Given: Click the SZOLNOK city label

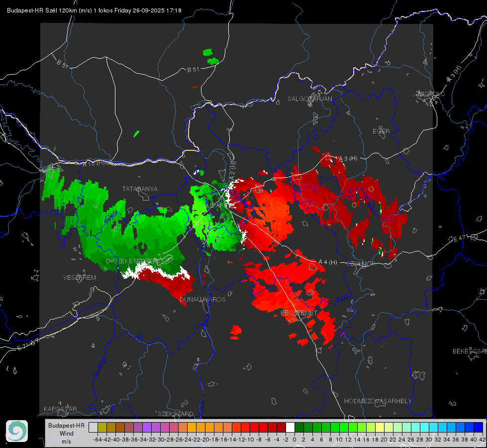Looking at the screenshot, I should [x=361, y=264].
